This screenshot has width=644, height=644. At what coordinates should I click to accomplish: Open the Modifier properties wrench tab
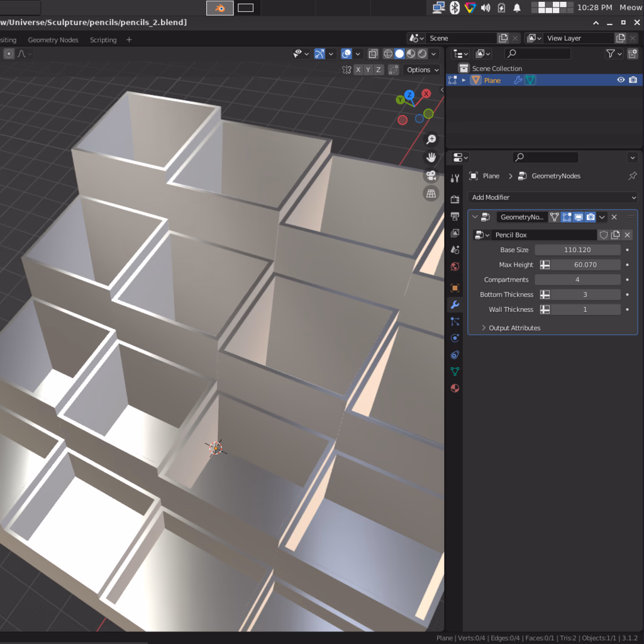pyautogui.click(x=455, y=305)
